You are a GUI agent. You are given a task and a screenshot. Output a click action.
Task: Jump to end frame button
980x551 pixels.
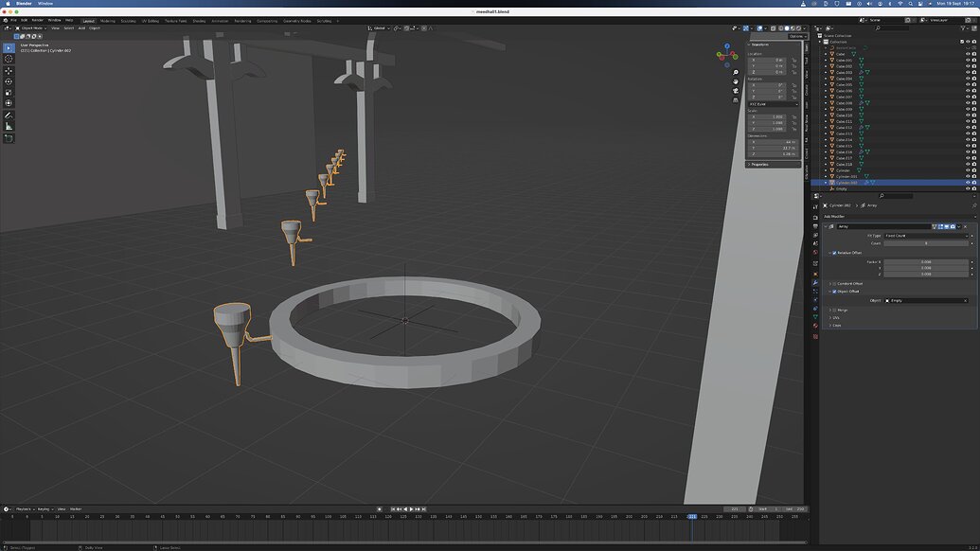pos(424,509)
